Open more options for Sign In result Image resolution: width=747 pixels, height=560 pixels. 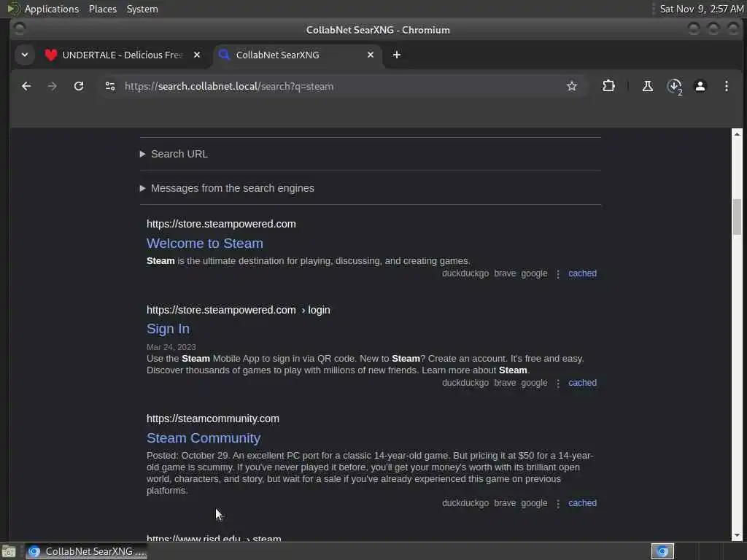pyautogui.click(x=558, y=384)
